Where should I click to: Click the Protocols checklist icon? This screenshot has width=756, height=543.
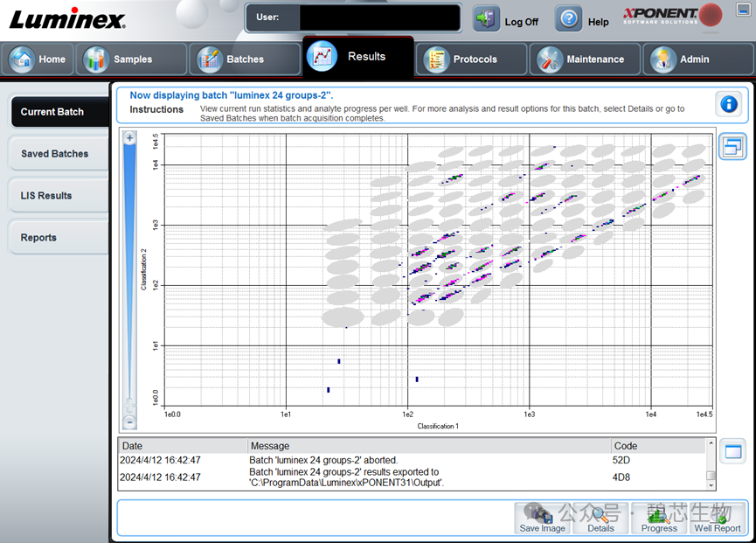[x=436, y=59]
